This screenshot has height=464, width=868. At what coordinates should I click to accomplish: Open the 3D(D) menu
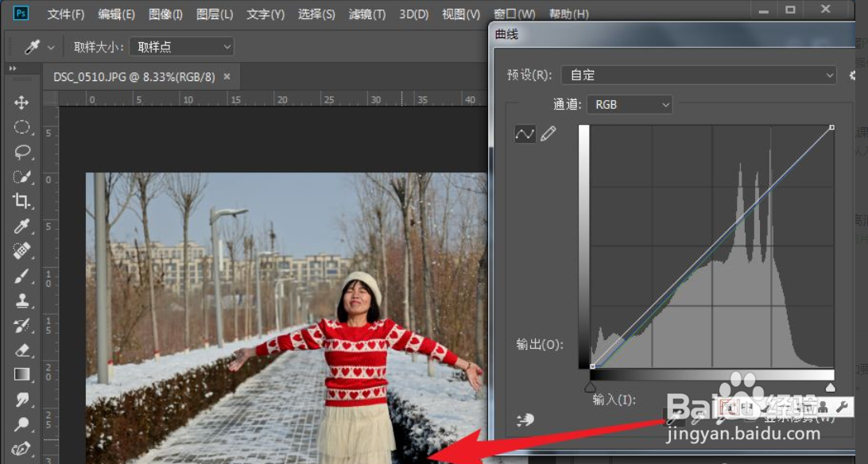coord(414,14)
